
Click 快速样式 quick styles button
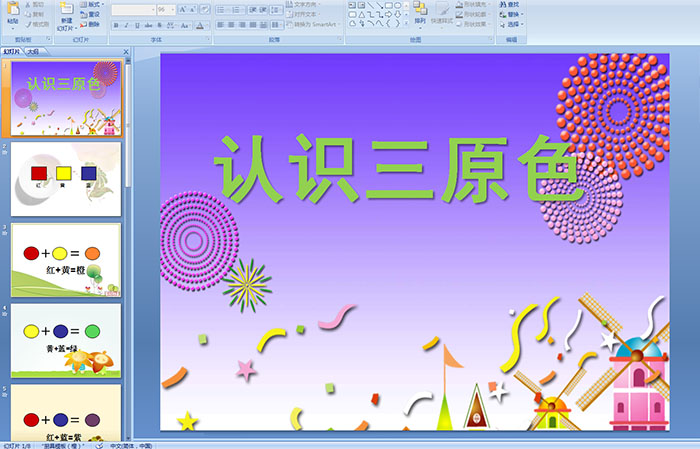(x=442, y=14)
